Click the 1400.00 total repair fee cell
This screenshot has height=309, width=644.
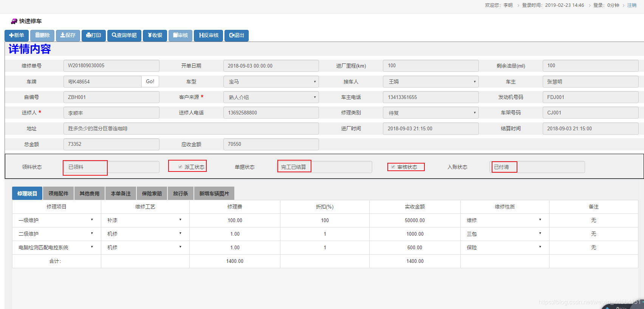(235, 261)
